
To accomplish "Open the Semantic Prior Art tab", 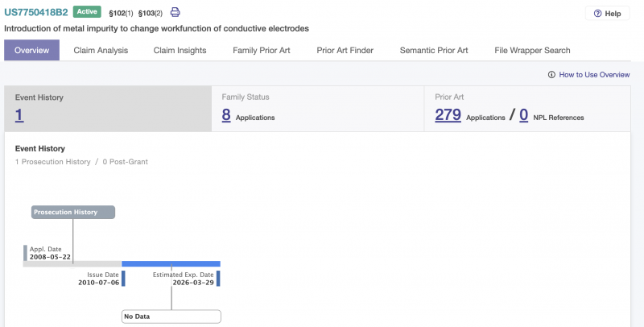I will 434,50.
